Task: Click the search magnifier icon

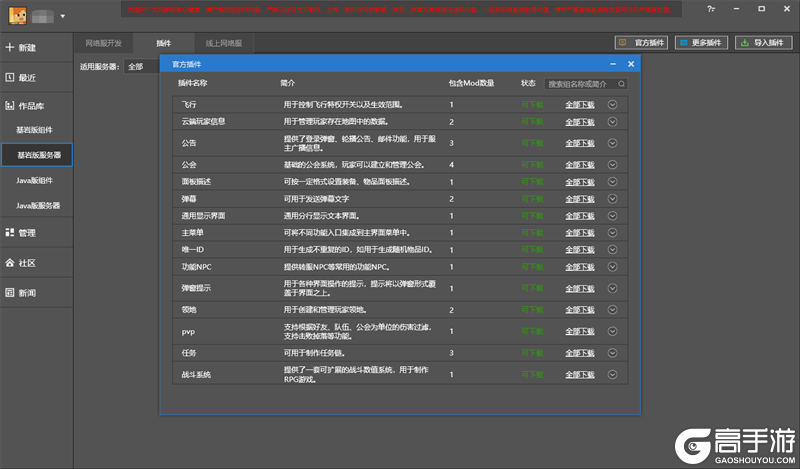Action: 621,84
